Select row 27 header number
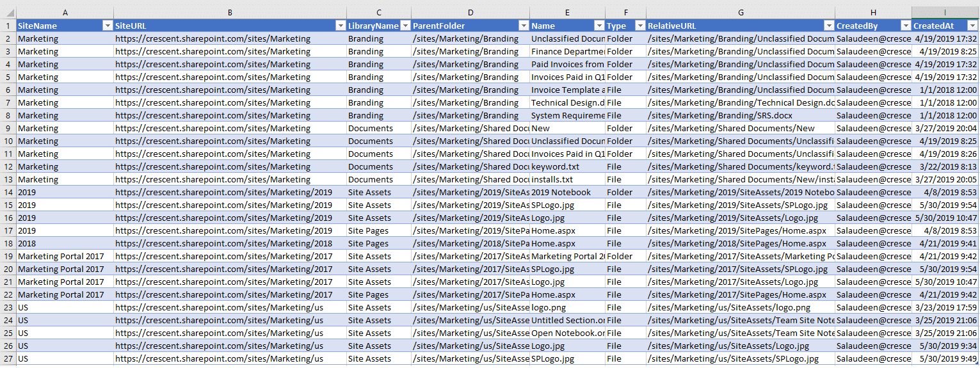This screenshot has width=980, height=368. pyautogui.click(x=8, y=358)
